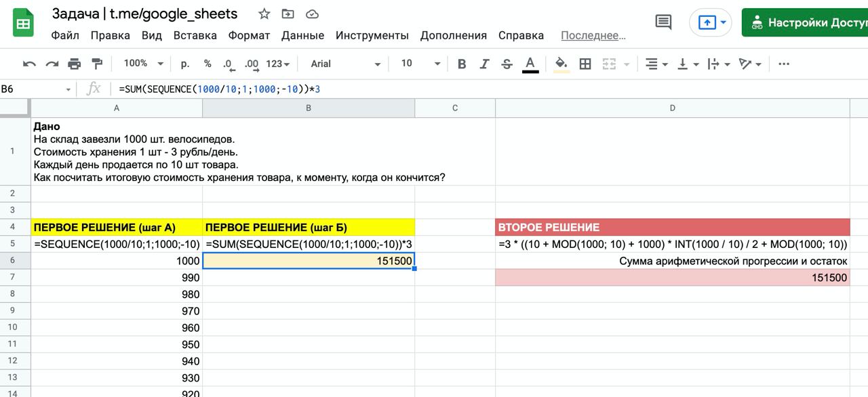
Task: Select the ПЕРВОЕ РЕШЕНИЕ (шаг А) cell
Action: [117, 227]
